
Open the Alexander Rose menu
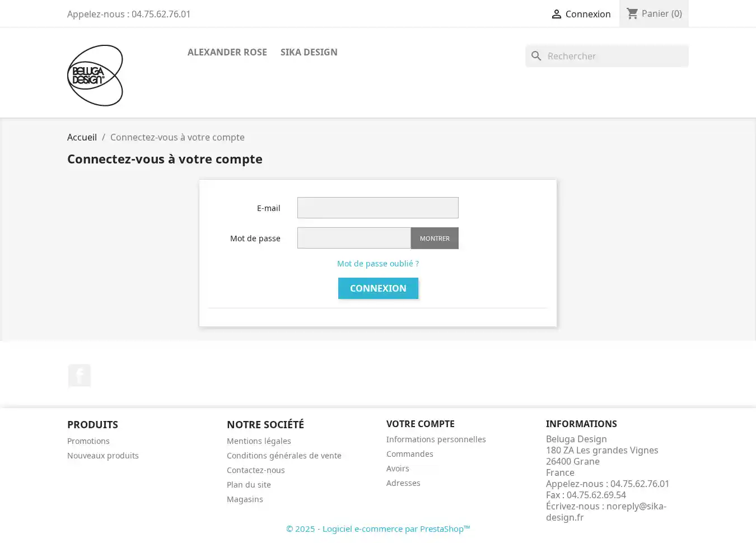[227, 52]
